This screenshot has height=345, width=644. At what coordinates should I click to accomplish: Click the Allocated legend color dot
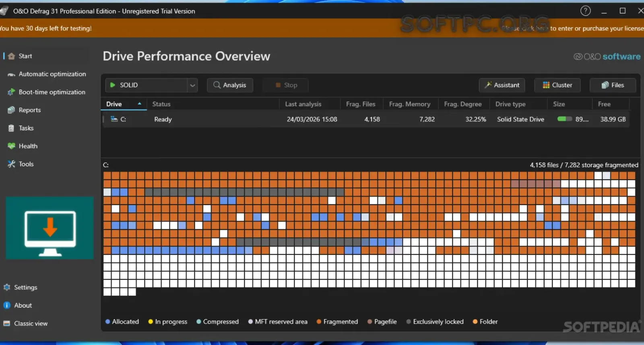click(x=107, y=322)
